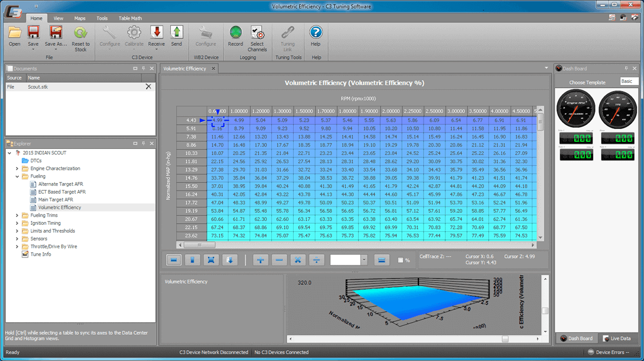
Task: Click the table vertical scrollbar down arrow
Action: coord(540,237)
